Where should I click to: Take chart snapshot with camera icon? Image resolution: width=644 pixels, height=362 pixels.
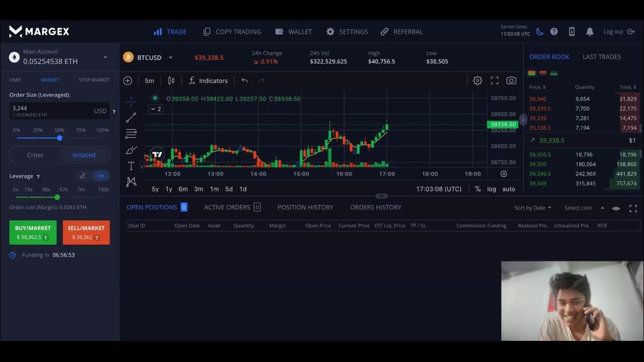click(x=511, y=80)
